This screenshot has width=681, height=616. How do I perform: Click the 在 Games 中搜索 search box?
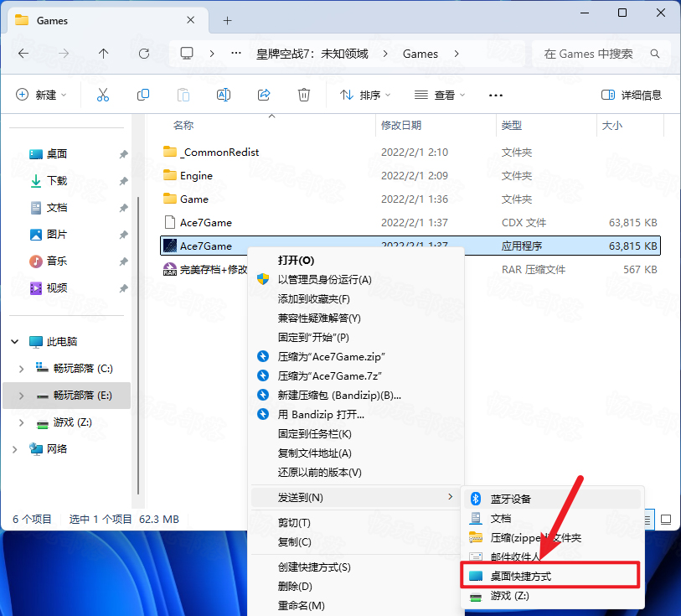pyautogui.click(x=601, y=54)
